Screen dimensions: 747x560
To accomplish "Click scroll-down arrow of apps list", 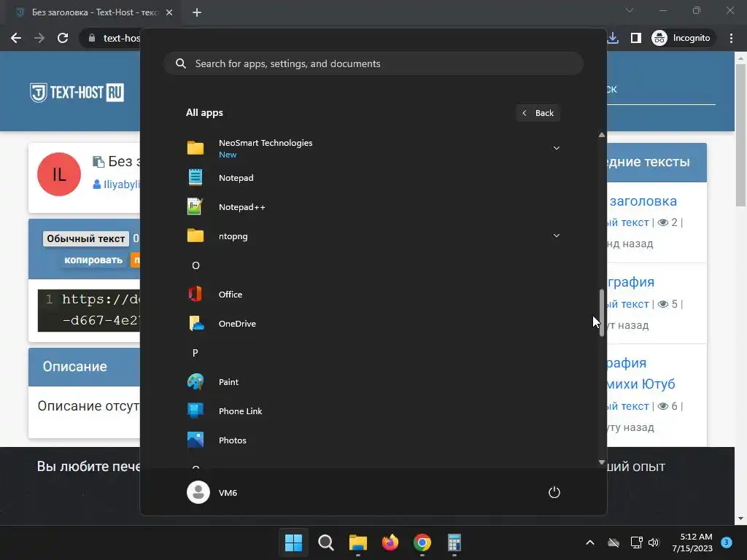I will [x=602, y=462].
